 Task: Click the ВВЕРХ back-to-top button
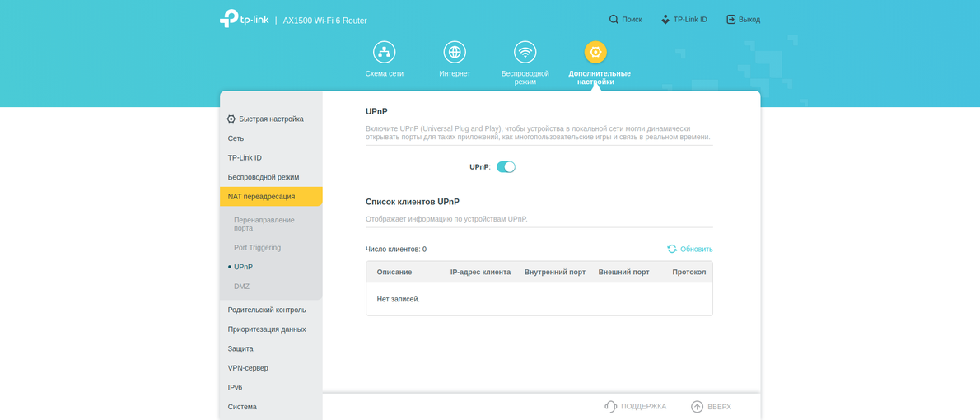[x=711, y=406]
